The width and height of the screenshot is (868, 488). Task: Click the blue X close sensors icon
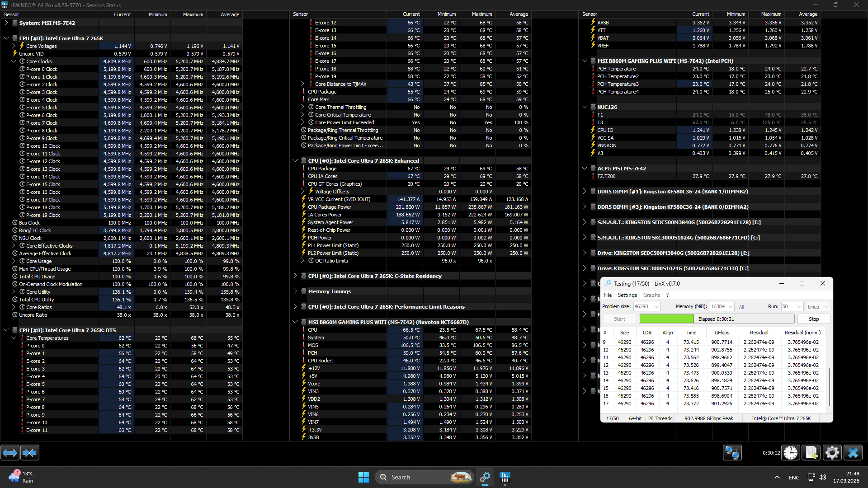[853, 453]
